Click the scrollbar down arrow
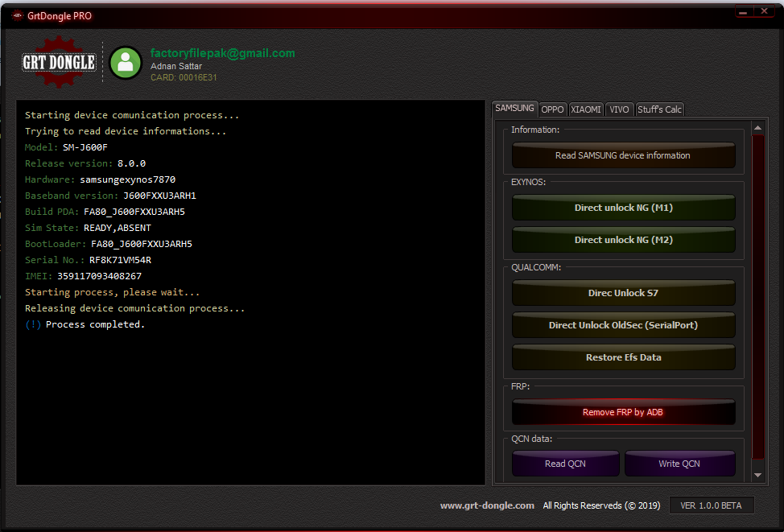The width and height of the screenshot is (784, 532). pos(758,476)
